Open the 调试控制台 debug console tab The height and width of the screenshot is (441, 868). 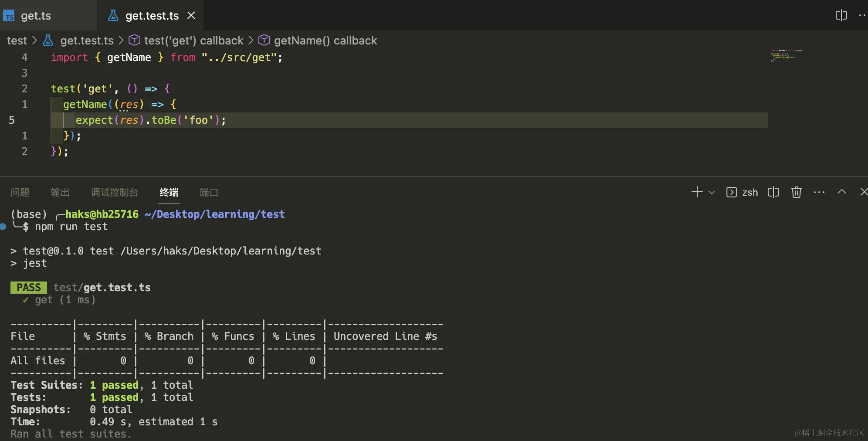click(115, 192)
